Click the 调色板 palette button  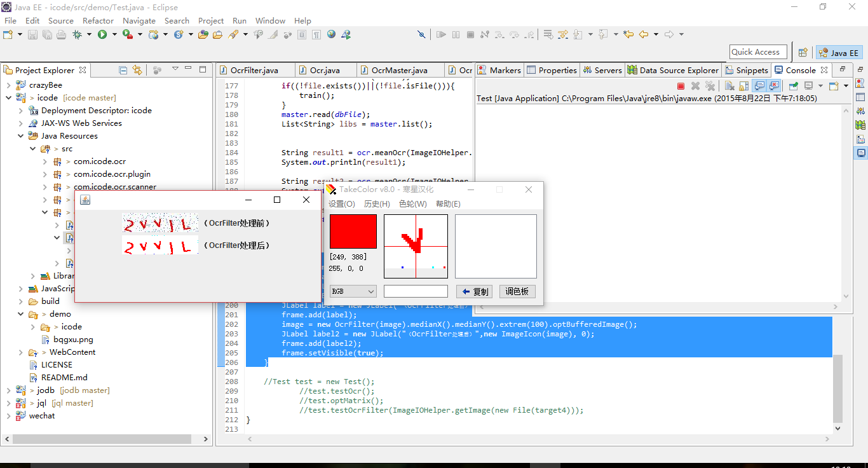(517, 292)
